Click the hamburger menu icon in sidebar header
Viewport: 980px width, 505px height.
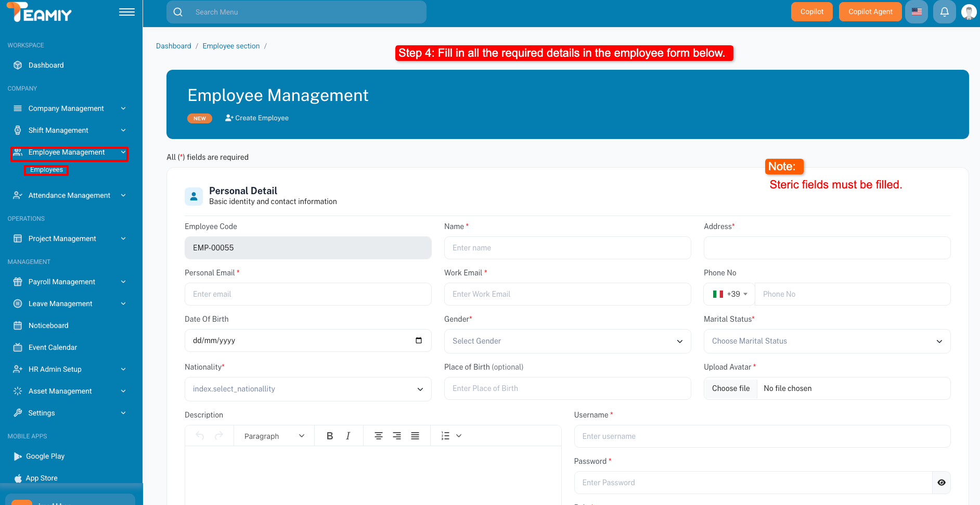[126, 12]
